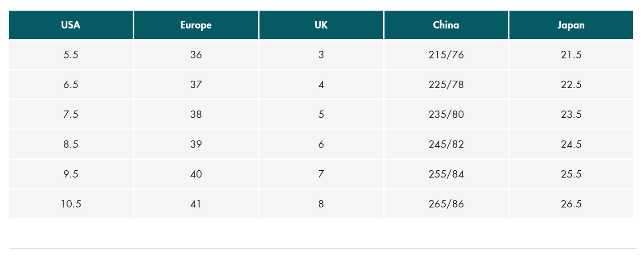Click UK size 4 cell
The height and width of the screenshot is (259, 644).
tap(321, 85)
